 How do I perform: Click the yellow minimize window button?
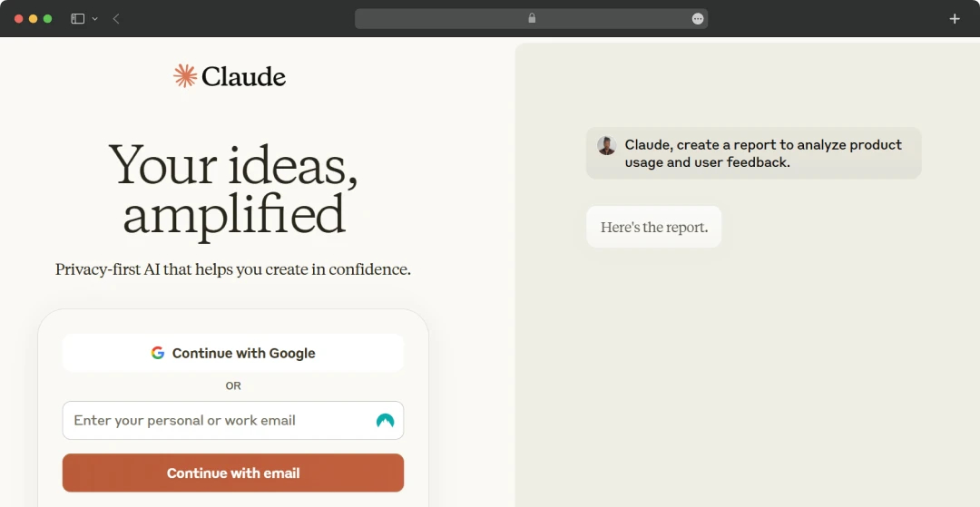[34, 19]
